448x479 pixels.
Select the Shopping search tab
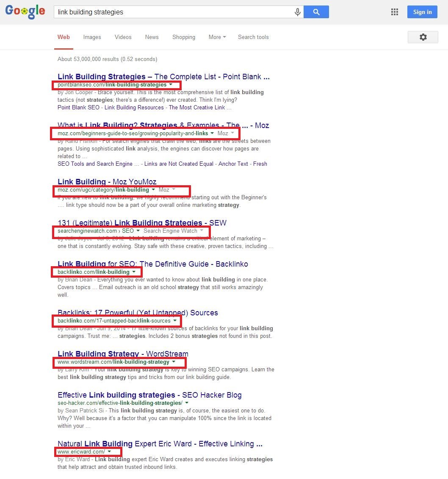[184, 37]
